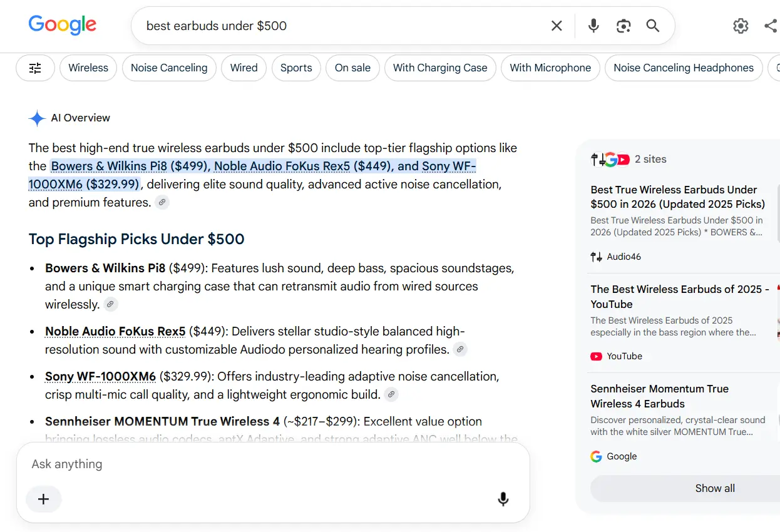780x532 pixels.
Task: Click 'Sennheiser MOMENTUM True Wireless 4' bullet title
Action: [x=162, y=421]
